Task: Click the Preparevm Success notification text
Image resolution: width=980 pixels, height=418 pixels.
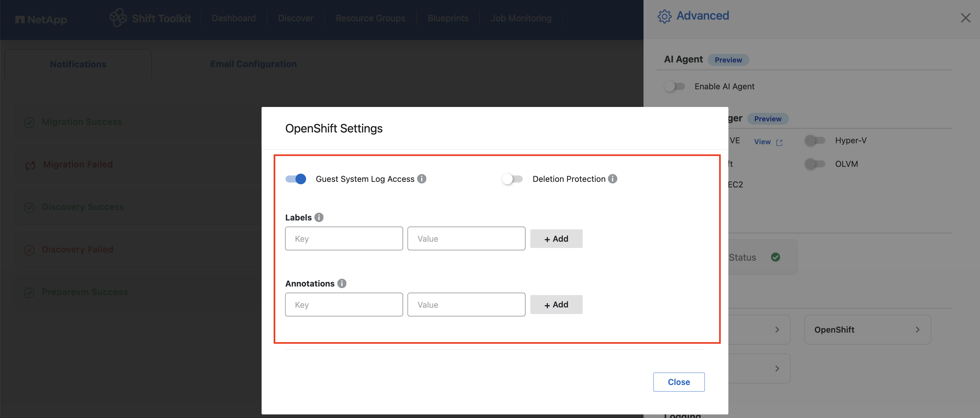Action: point(85,292)
